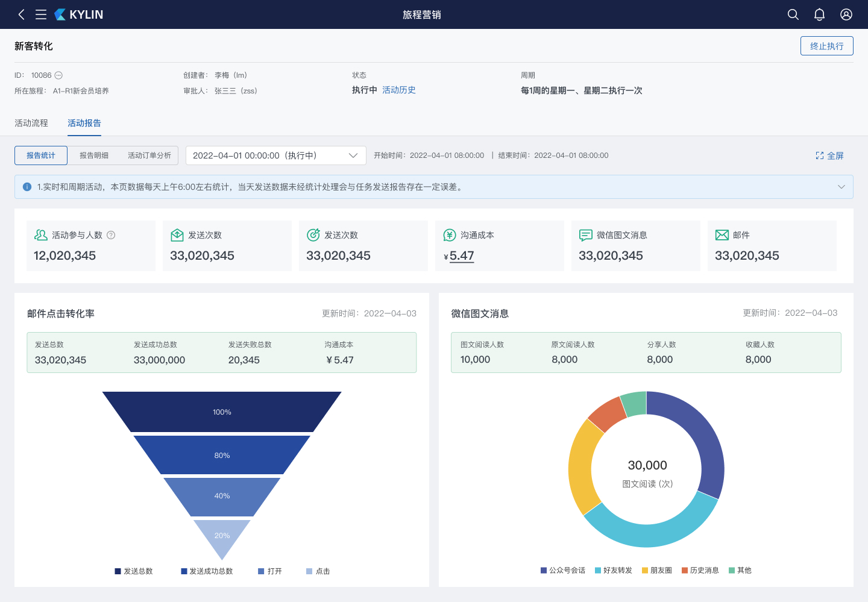Switch to the 活动流程 tab

click(x=31, y=123)
